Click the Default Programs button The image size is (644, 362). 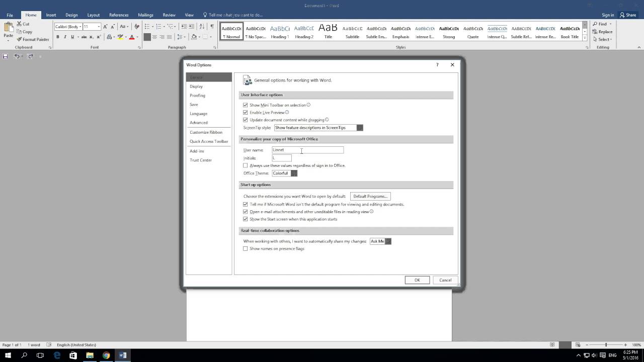pyautogui.click(x=370, y=196)
